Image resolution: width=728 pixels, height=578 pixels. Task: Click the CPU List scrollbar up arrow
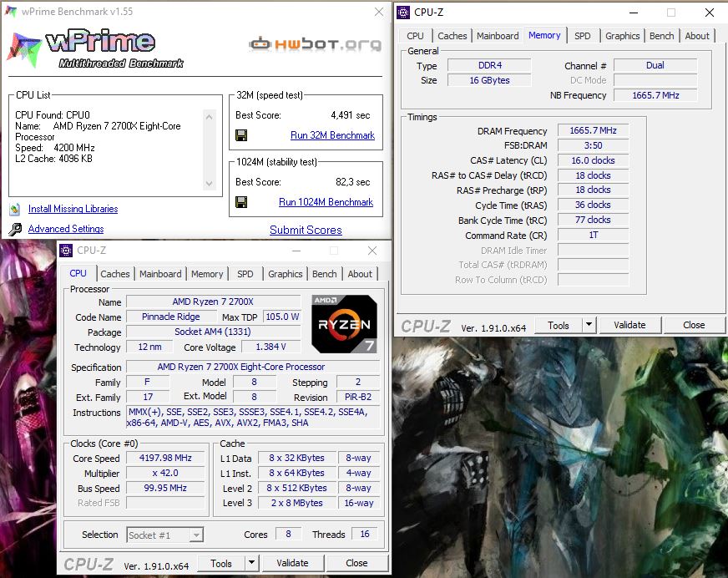coord(209,117)
